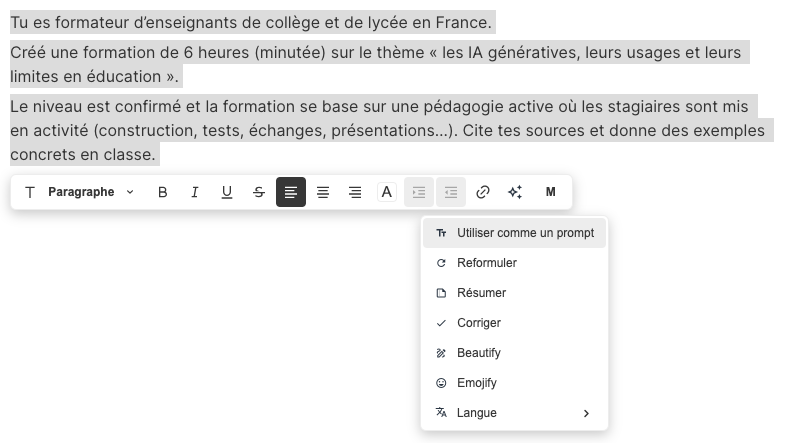Center-align the selected text
This screenshot has width=792, height=443.
pos(323,192)
